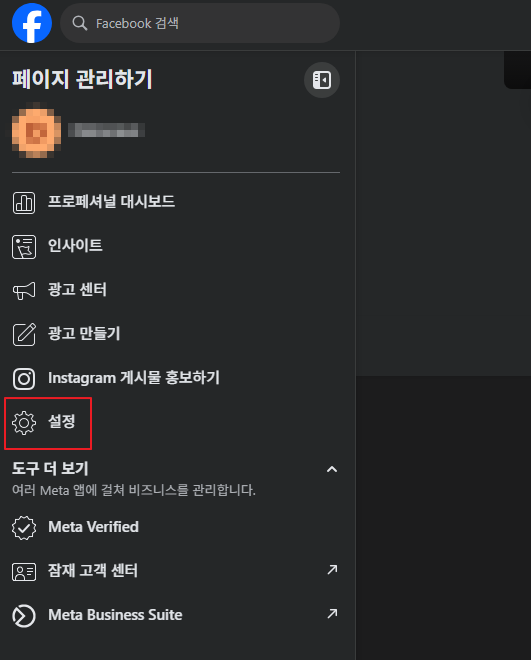Click the 광고 만들기 pencil icon
The width and height of the screenshot is (531, 660).
click(x=24, y=335)
